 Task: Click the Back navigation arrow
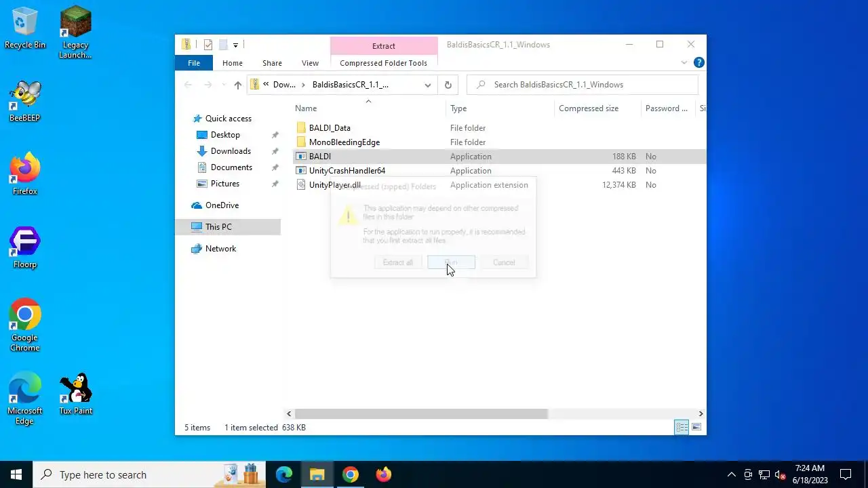click(189, 85)
